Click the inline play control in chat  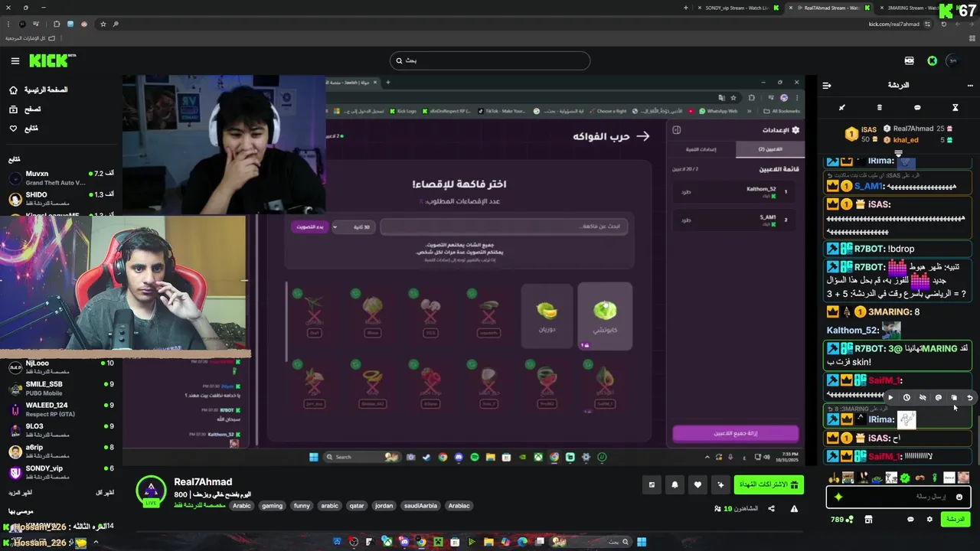pos(890,397)
